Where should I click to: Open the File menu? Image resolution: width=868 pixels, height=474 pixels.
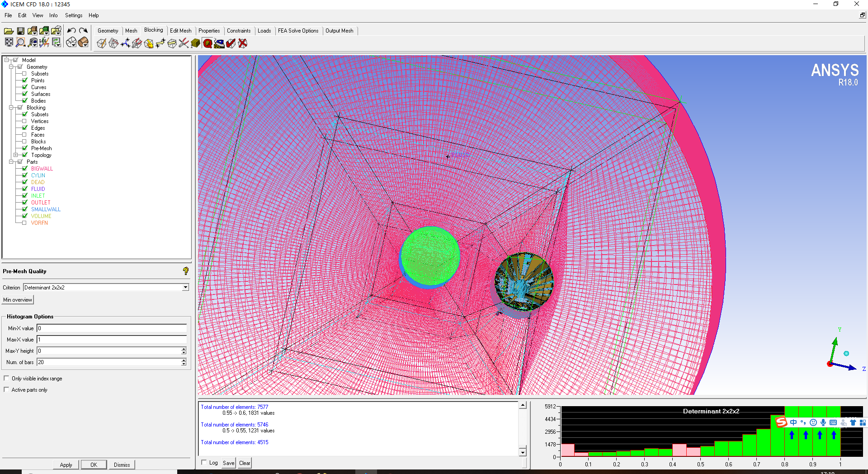(8, 15)
